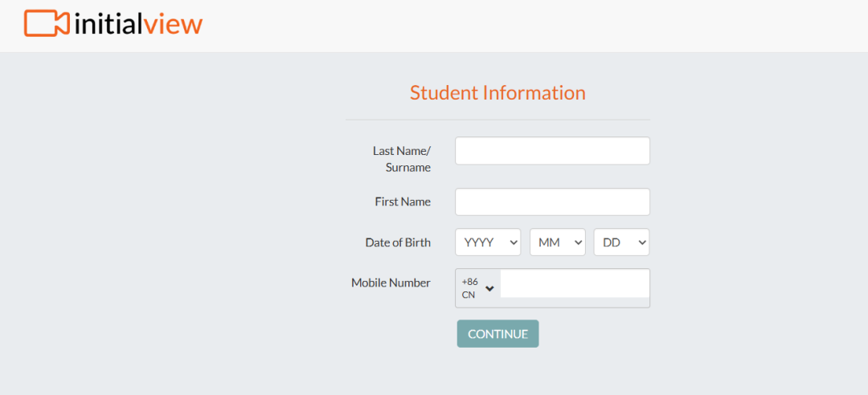This screenshot has width=868, height=395.
Task: Click the country code chevron arrow
Action: click(x=489, y=288)
